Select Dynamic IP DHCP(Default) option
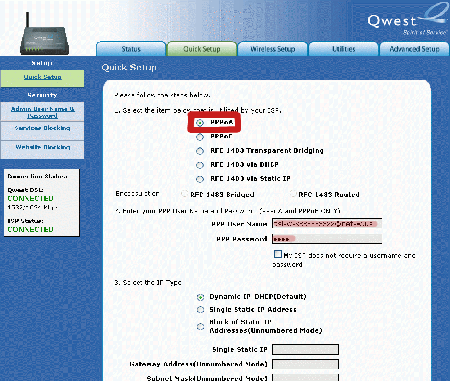Image resolution: width=450 pixels, height=381 pixels. tap(200, 297)
